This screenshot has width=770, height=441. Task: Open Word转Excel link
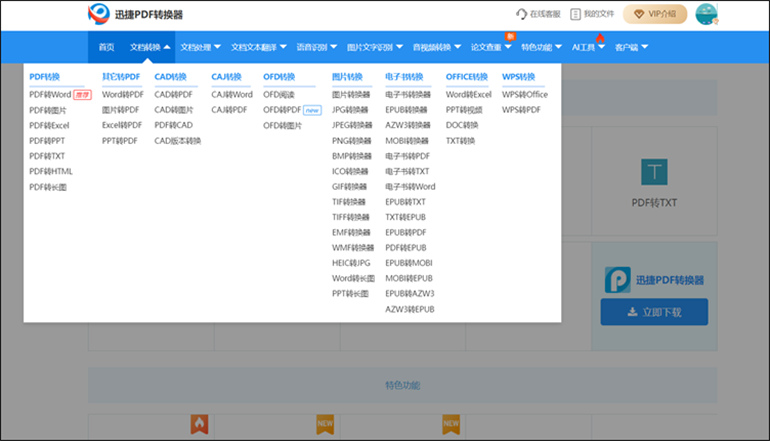[x=468, y=94]
